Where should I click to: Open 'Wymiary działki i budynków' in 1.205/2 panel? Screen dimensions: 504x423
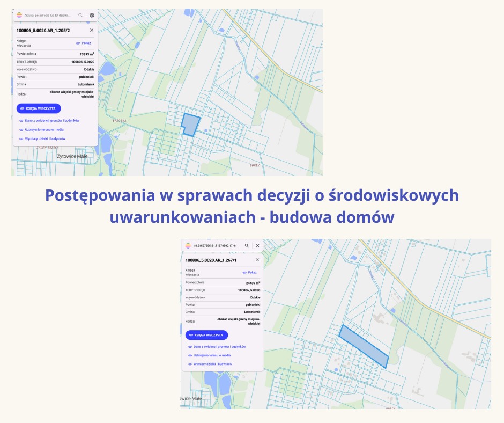45,138
